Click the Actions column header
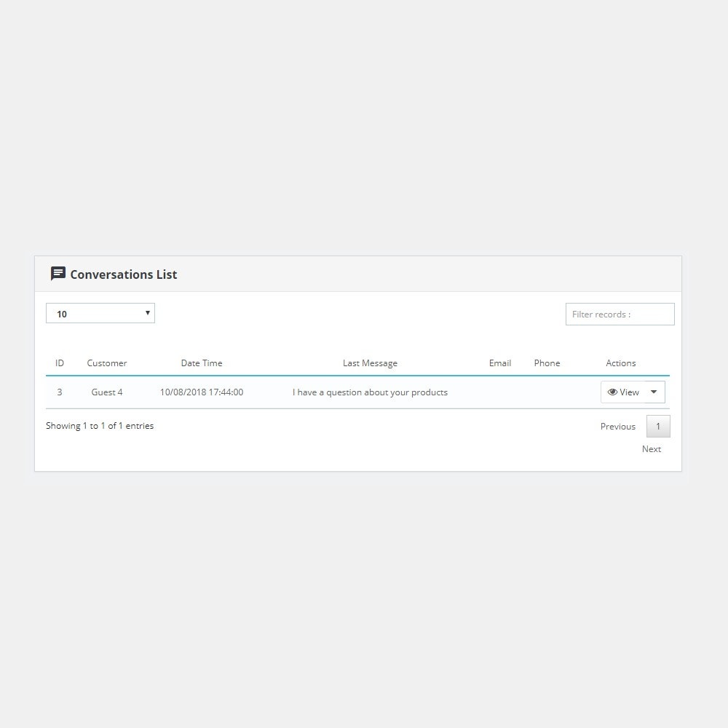The height and width of the screenshot is (728, 728). (621, 363)
